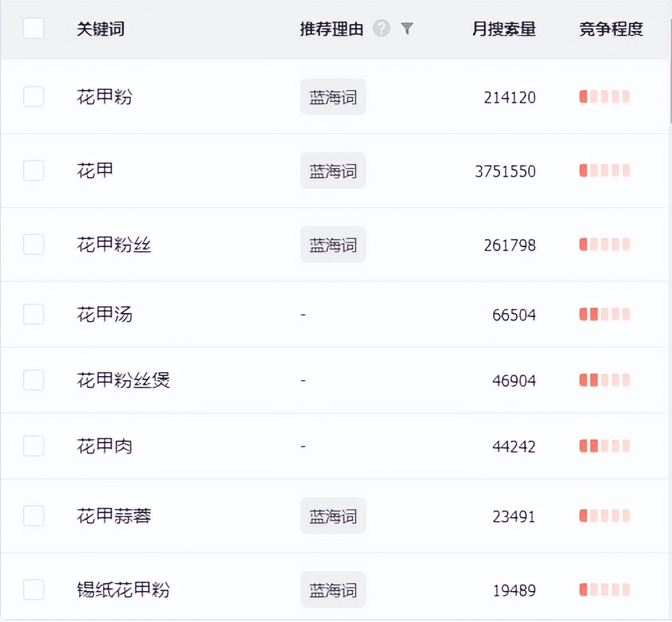Check the checkbox for 花甲粉 row
Image resolution: width=672 pixels, height=622 pixels.
pos(34,96)
